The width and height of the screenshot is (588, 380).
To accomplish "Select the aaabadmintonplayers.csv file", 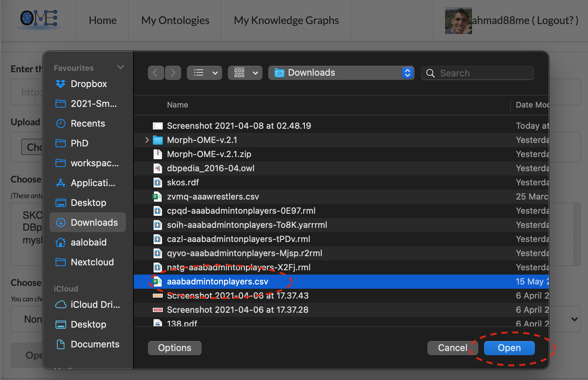I will 217,282.
